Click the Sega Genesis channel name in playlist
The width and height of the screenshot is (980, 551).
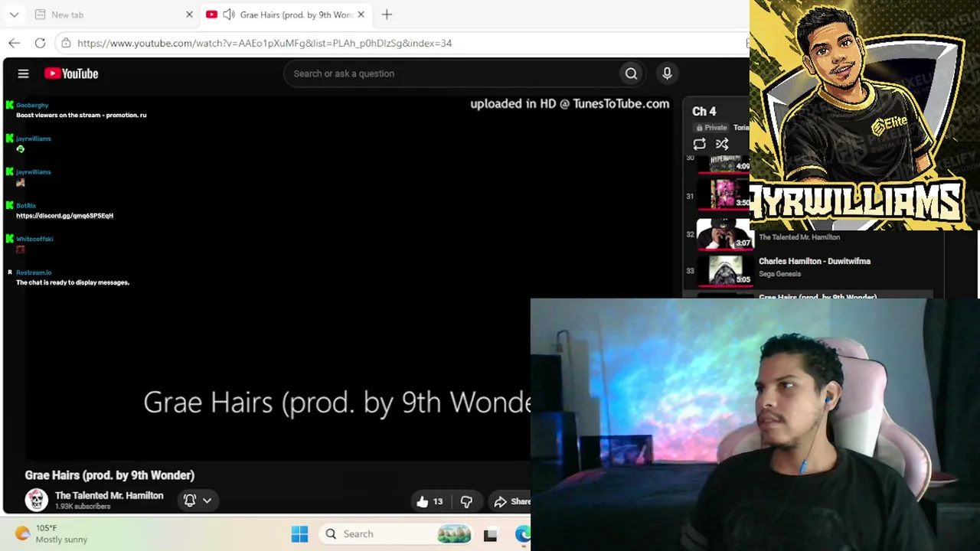point(779,274)
